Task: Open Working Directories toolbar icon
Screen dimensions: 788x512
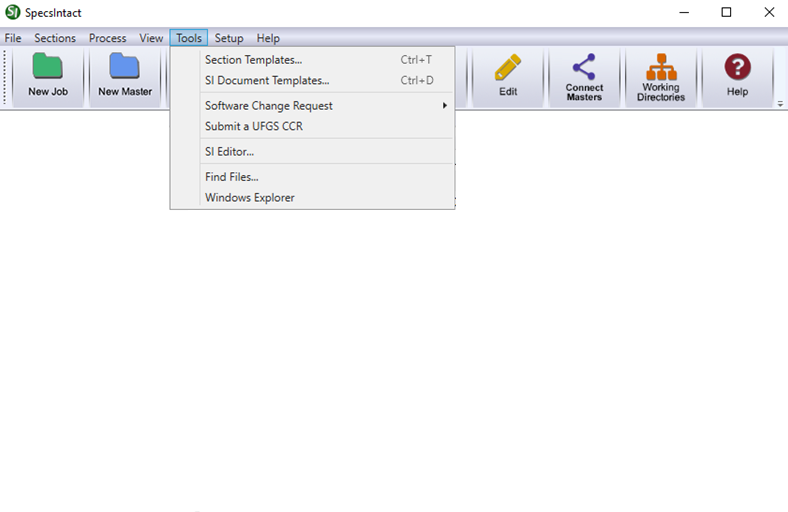Action: click(x=661, y=67)
